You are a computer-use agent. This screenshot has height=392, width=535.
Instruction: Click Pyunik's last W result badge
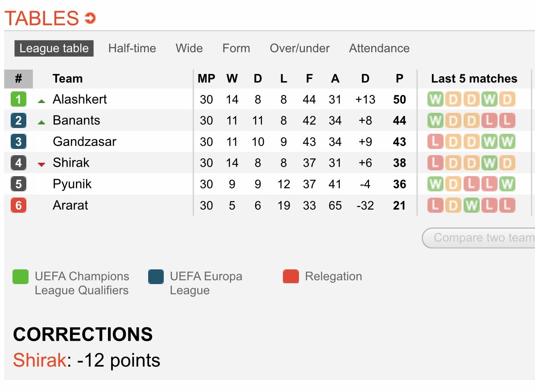pos(507,184)
